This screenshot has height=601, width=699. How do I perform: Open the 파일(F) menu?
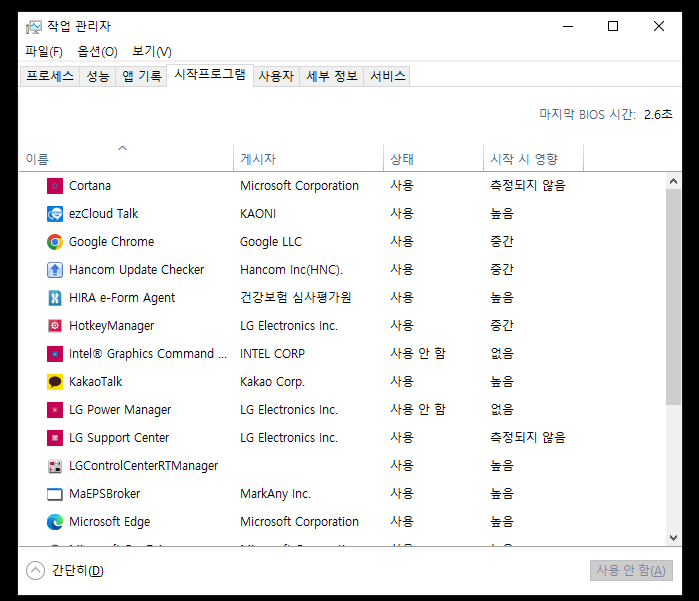tap(44, 52)
